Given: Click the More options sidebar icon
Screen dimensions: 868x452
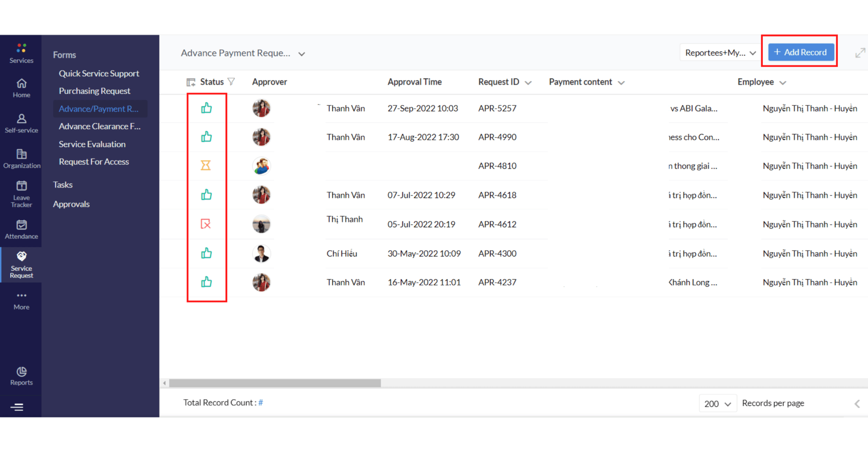Looking at the screenshot, I should tap(21, 296).
